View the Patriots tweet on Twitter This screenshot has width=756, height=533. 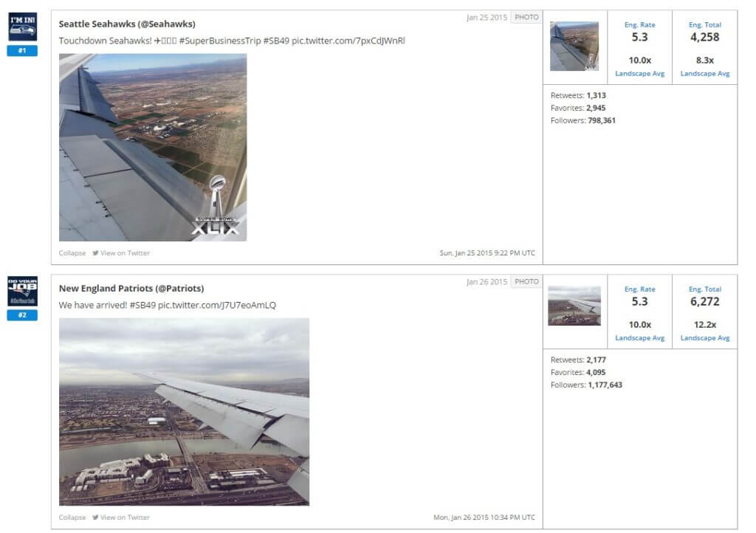click(122, 517)
